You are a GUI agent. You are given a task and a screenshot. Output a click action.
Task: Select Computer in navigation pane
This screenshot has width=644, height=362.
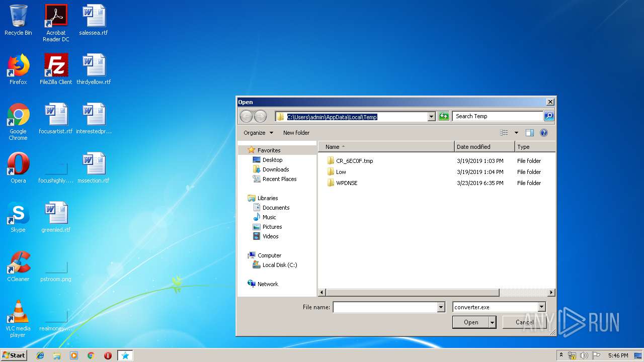click(265, 255)
